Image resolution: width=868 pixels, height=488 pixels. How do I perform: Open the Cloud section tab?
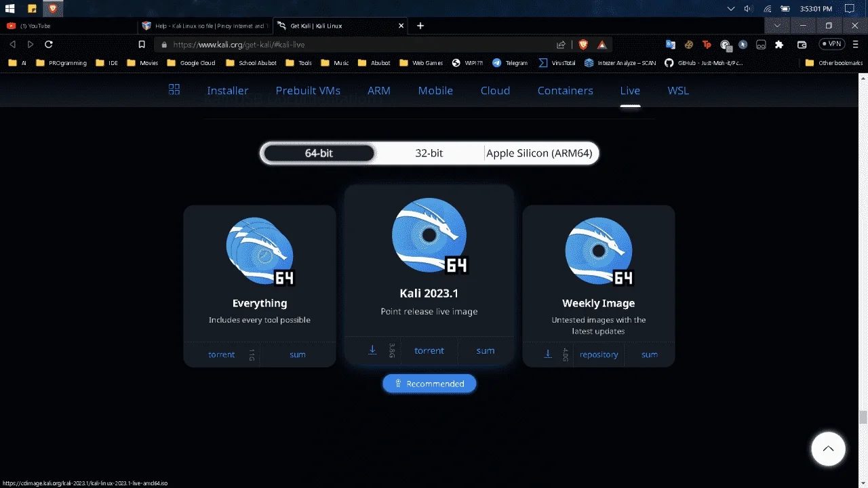[x=495, y=90]
